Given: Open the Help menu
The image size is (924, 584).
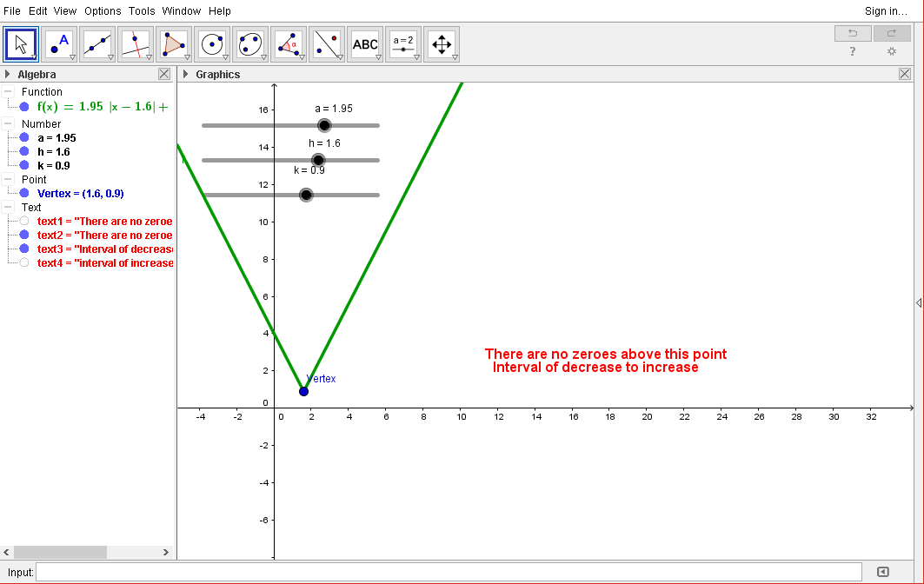Looking at the screenshot, I should pyautogui.click(x=220, y=10).
